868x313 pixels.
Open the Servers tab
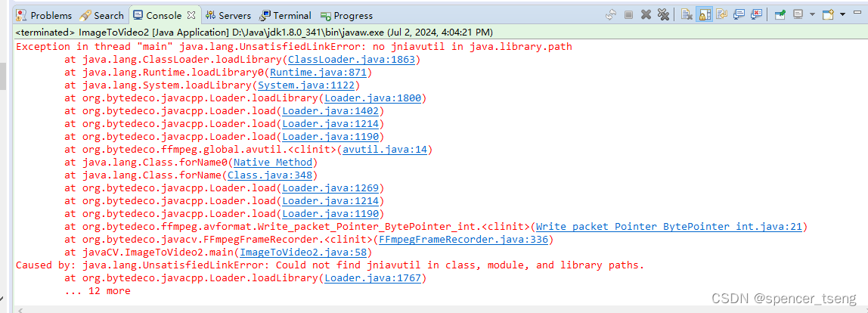tap(228, 16)
